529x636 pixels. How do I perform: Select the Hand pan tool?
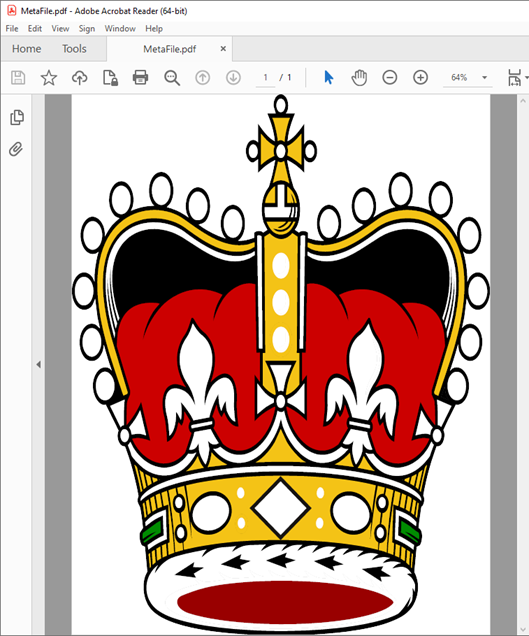[x=359, y=77]
